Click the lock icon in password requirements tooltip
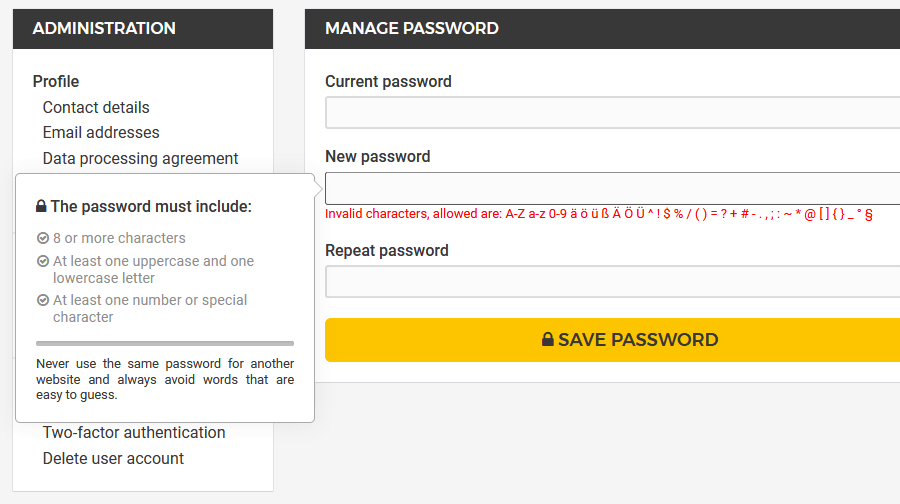The height and width of the screenshot is (504, 900). point(41,207)
